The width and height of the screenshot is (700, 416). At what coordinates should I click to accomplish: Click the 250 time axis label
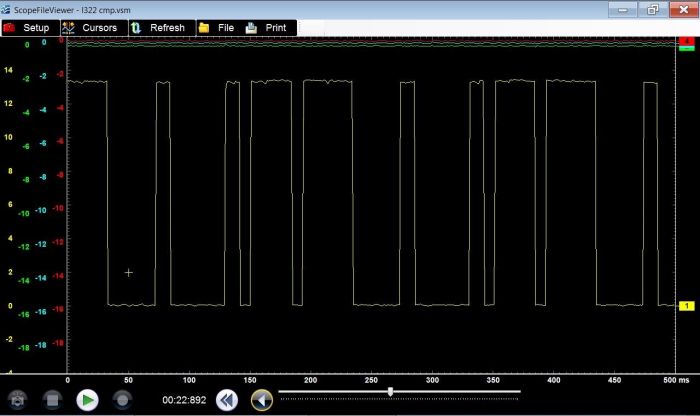(371, 380)
